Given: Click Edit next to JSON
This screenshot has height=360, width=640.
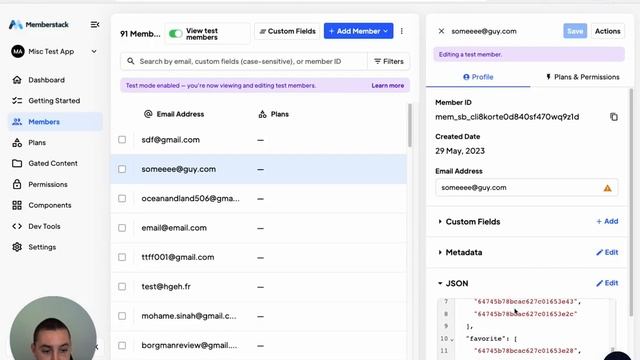Looking at the screenshot, I should coord(607,283).
